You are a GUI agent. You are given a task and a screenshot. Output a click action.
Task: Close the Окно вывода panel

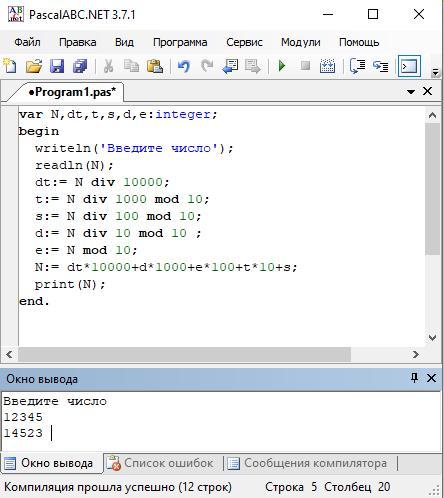tap(431, 378)
